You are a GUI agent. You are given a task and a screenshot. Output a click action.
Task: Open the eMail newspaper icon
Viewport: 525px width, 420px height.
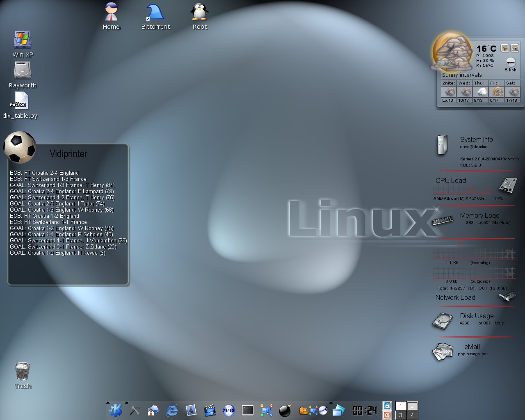pyautogui.click(x=443, y=352)
